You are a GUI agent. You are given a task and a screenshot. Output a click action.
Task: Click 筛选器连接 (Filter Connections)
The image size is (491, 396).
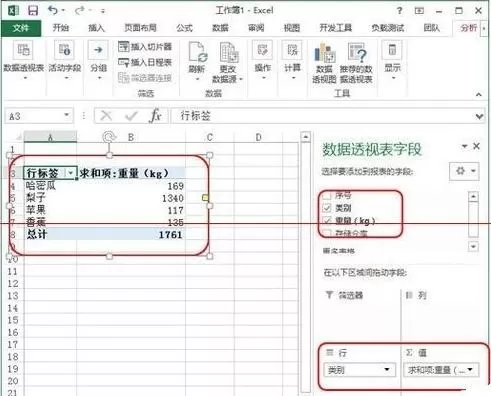tap(145, 78)
